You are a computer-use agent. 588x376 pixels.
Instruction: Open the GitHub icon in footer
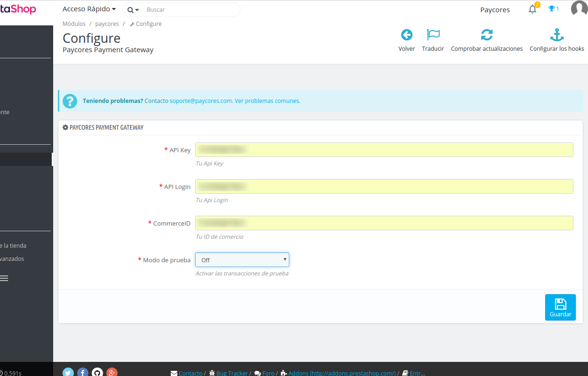click(x=97, y=373)
